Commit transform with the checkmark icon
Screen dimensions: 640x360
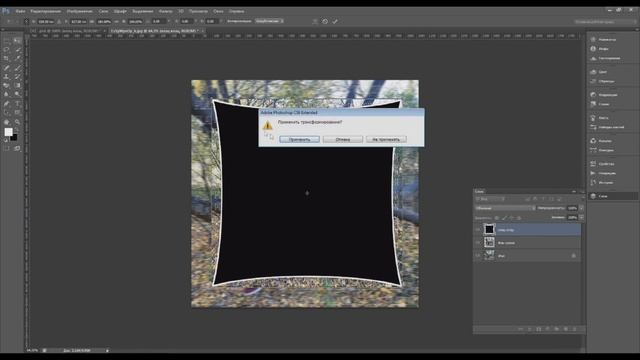click(x=335, y=21)
